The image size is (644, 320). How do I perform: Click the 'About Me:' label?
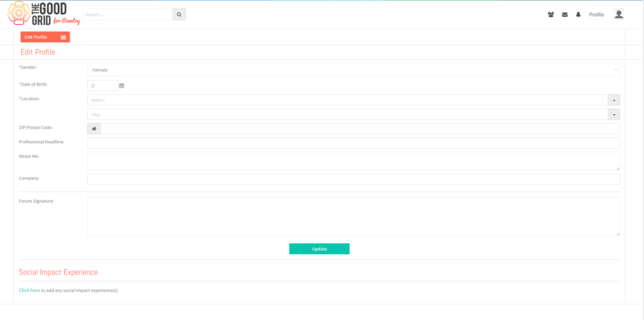pyautogui.click(x=29, y=156)
